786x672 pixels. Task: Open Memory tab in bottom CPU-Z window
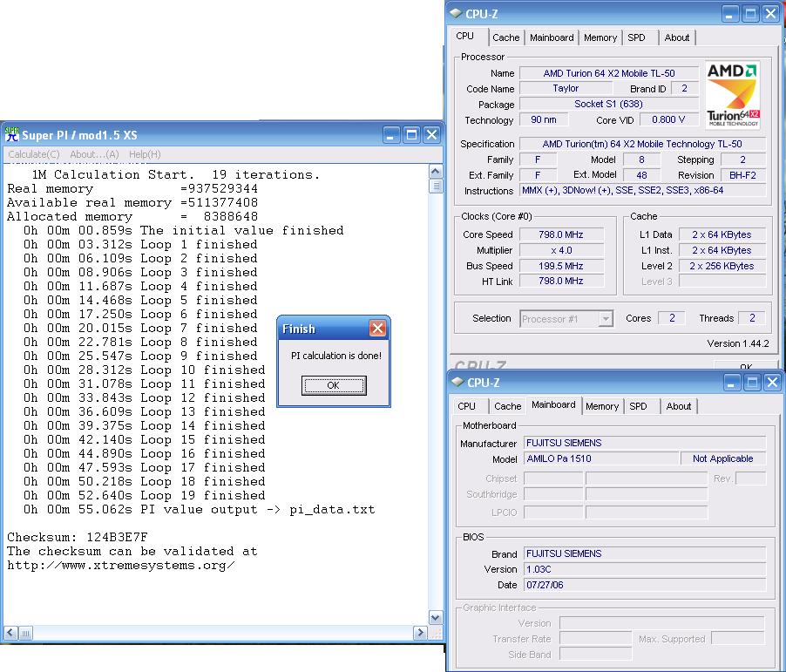[x=602, y=406]
